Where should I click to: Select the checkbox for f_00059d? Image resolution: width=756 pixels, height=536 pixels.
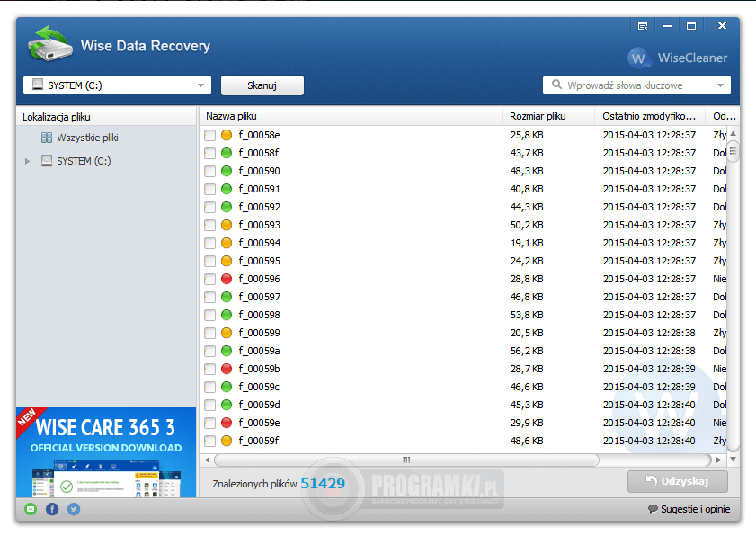coord(209,406)
